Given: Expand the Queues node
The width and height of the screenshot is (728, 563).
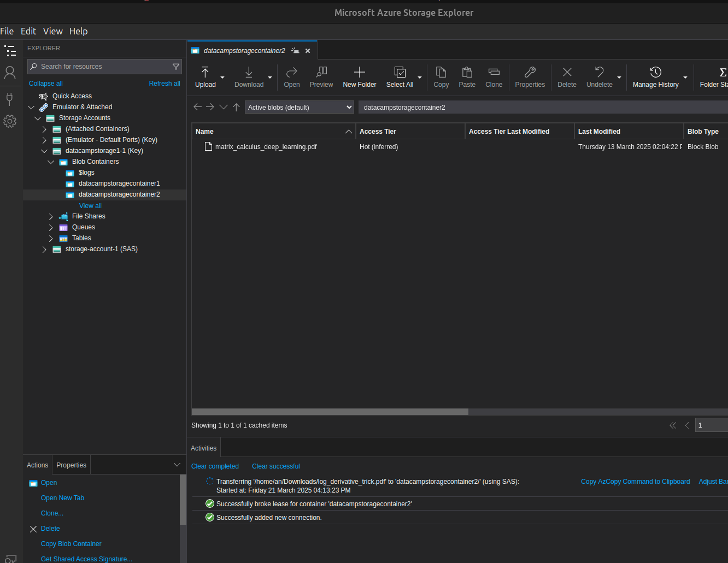Looking at the screenshot, I should coord(51,228).
